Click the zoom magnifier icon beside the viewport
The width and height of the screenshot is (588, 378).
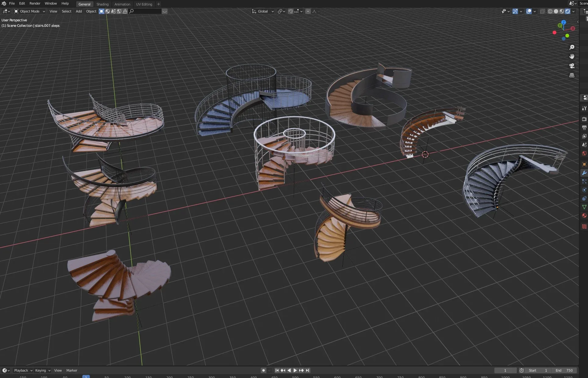(572, 47)
